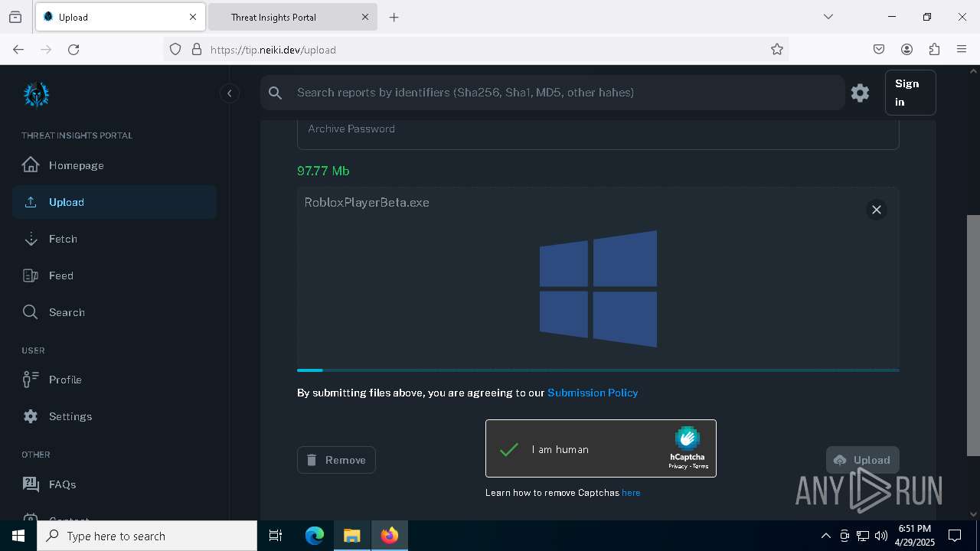Click the Sign in button
The width and height of the screenshot is (980, 551).
(x=910, y=93)
